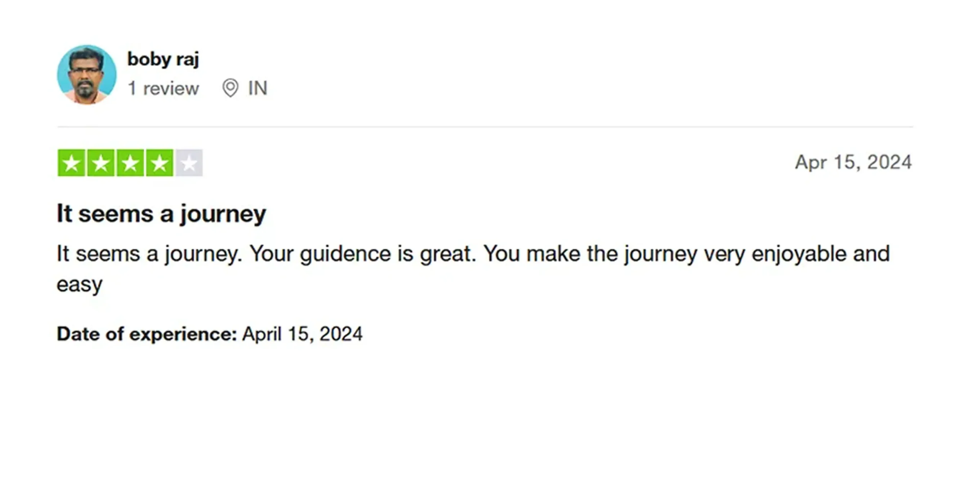The image size is (980, 495).
Task: Click the fourth green rating star
Action: [159, 163]
